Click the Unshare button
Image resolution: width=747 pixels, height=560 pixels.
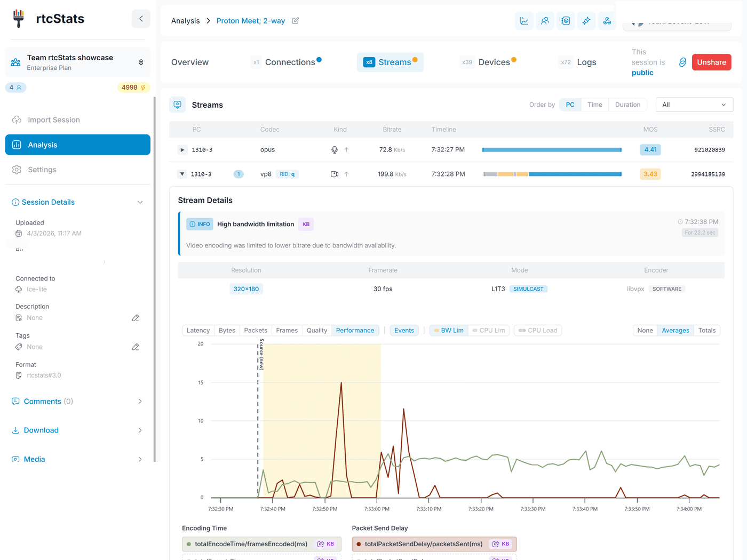(711, 62)
